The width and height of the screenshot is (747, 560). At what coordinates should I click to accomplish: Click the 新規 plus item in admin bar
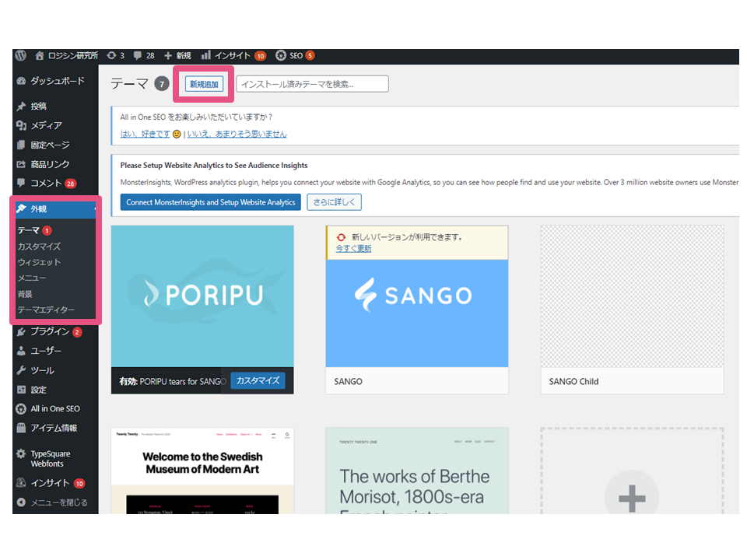click(x=177, y=56)
